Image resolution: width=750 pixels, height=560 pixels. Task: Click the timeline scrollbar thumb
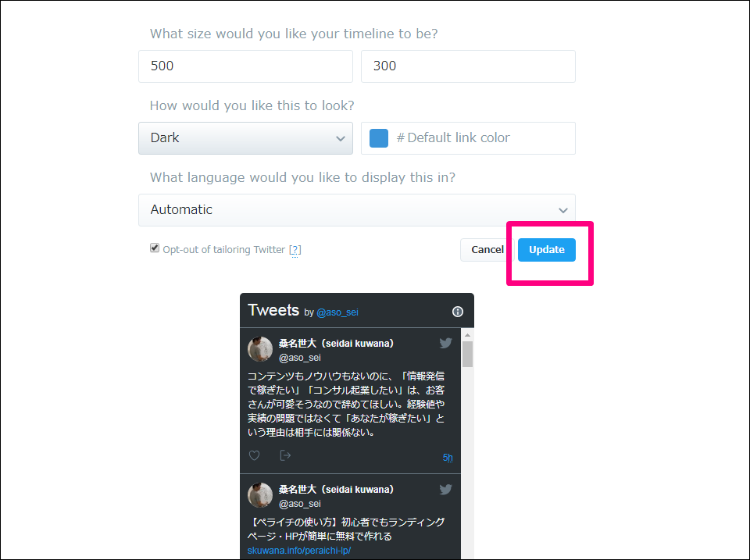tap(467, 354)
